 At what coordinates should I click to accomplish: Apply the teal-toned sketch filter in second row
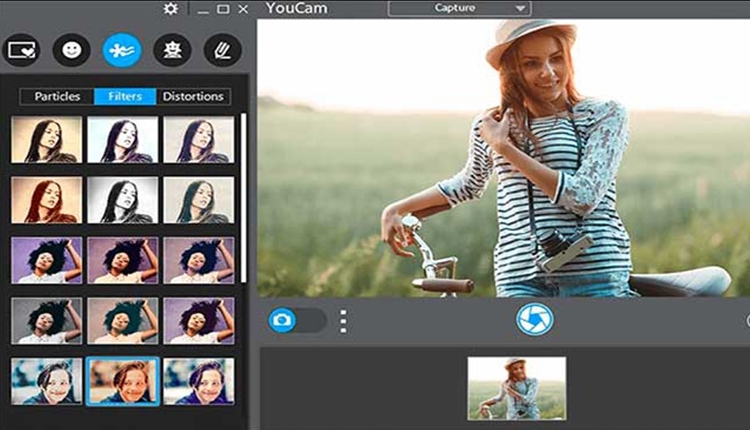tap(199, 200)
